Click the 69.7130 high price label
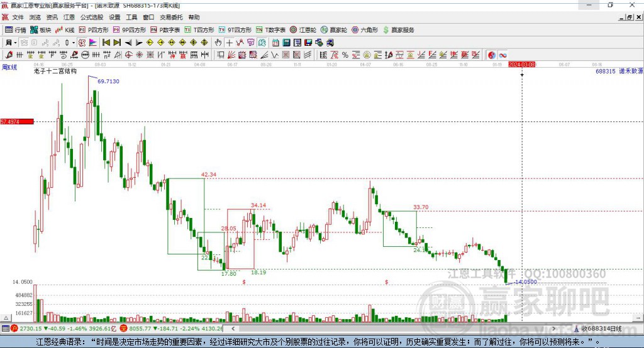Screen dimensions: 644x348 [108, 81]
